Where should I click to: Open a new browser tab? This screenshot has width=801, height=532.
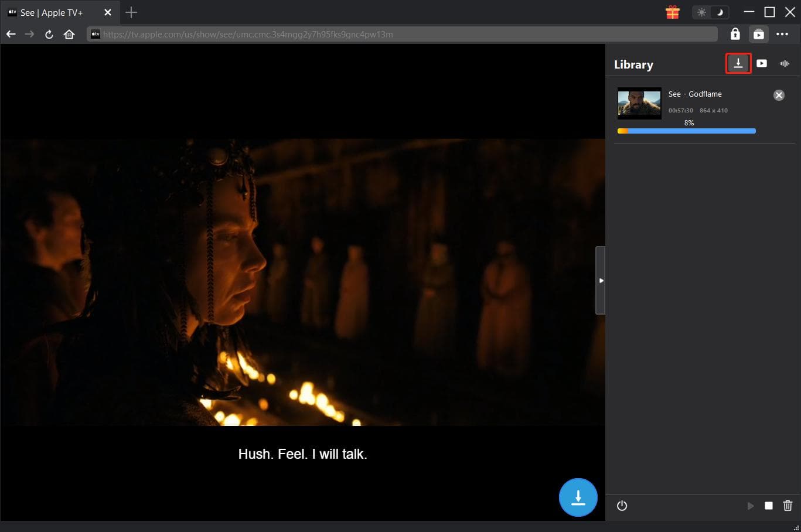[131, 12]
